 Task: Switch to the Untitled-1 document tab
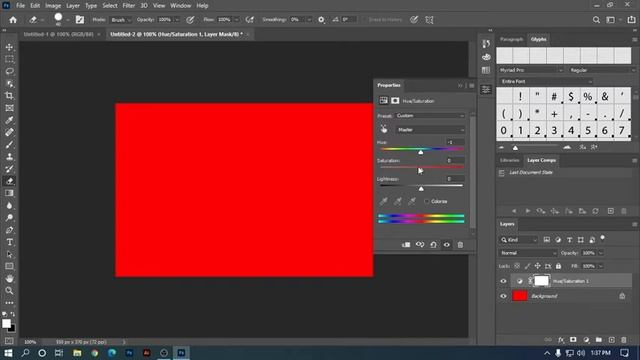tap(58, 34)
